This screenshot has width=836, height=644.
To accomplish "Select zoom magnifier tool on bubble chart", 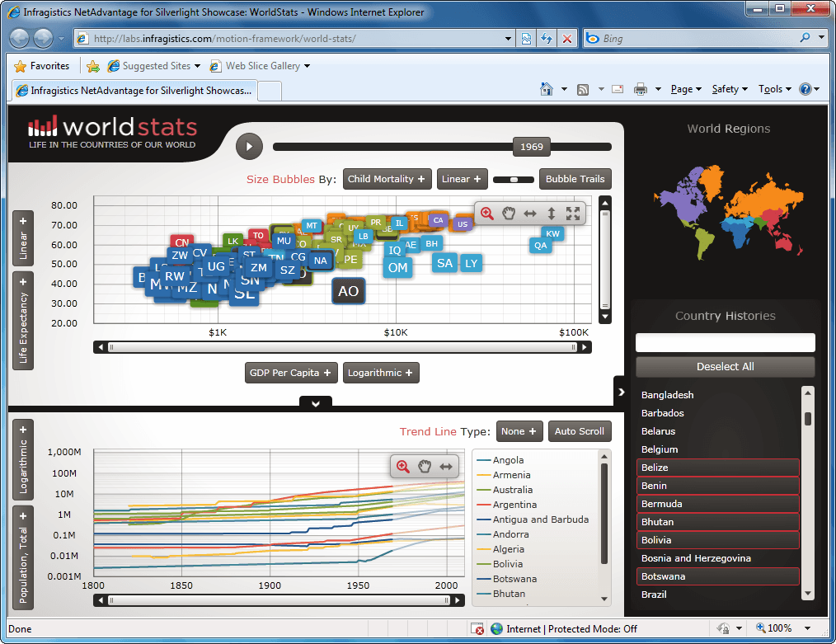I will [486, 214].
